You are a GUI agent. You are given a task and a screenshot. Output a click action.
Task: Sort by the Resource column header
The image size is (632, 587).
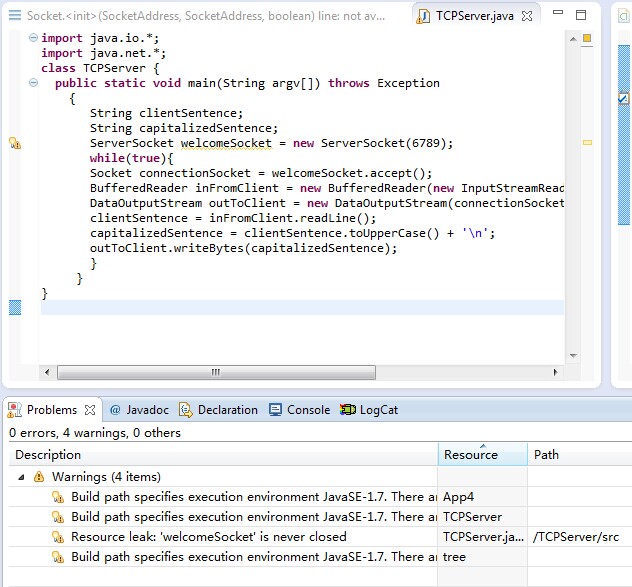pyautogui.click(x=482, y=454)
